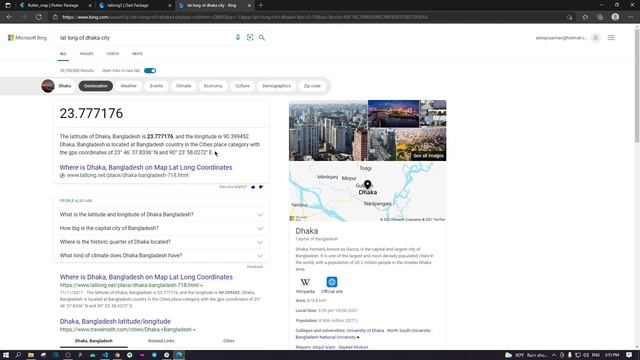The image size is (640, 360).
Task: Open visual search camera icon
Action: point(250,37)
